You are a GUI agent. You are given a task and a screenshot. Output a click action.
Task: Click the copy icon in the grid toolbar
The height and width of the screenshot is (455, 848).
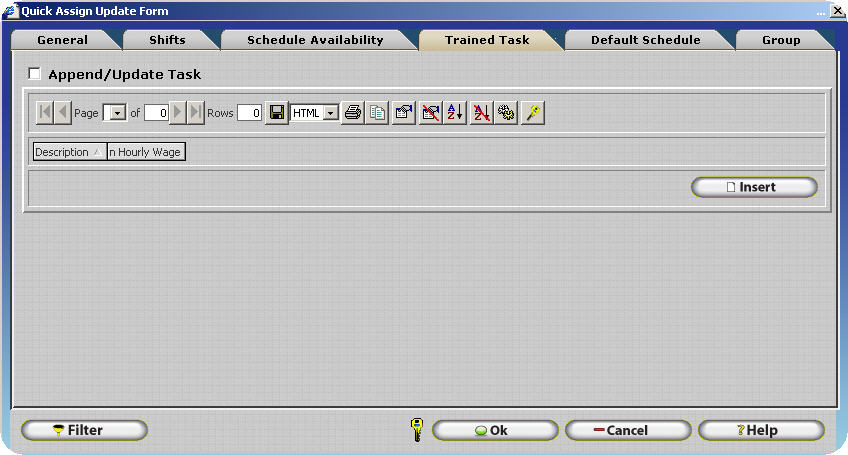[x=377, y=113]
